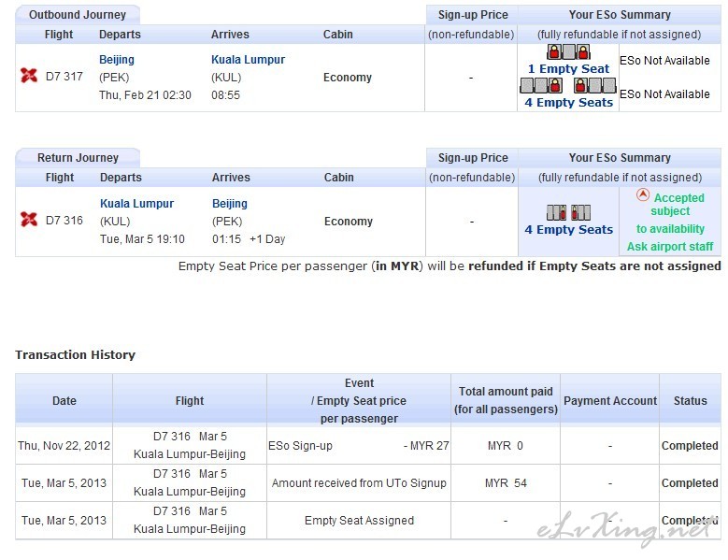
Task: Open return Beijing arrival link
Action: 229,204
